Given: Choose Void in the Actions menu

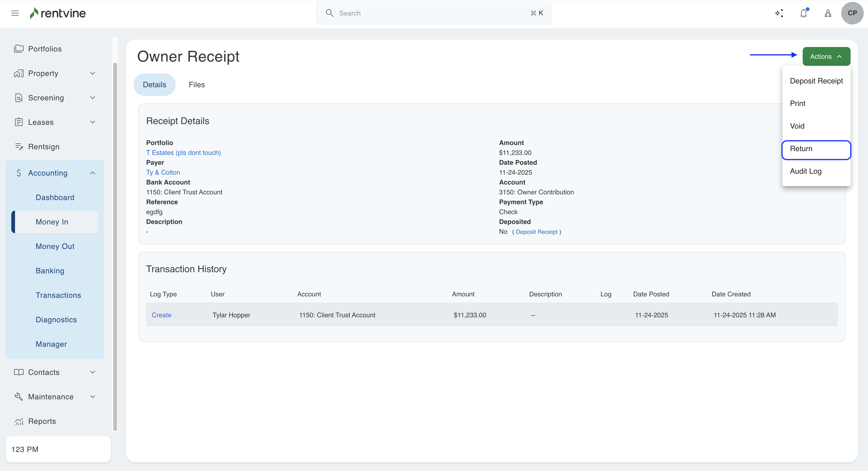Looking at the screenshot, I should click(x=797, y=126).
